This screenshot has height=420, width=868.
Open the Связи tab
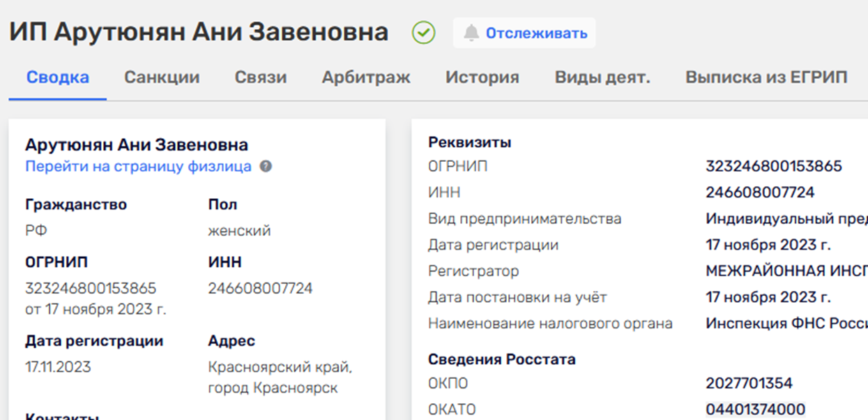tap(261, 77)
